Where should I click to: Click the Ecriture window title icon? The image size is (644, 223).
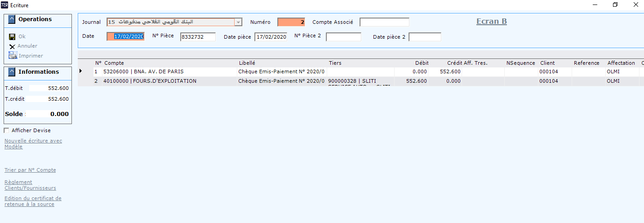[5, 5]
